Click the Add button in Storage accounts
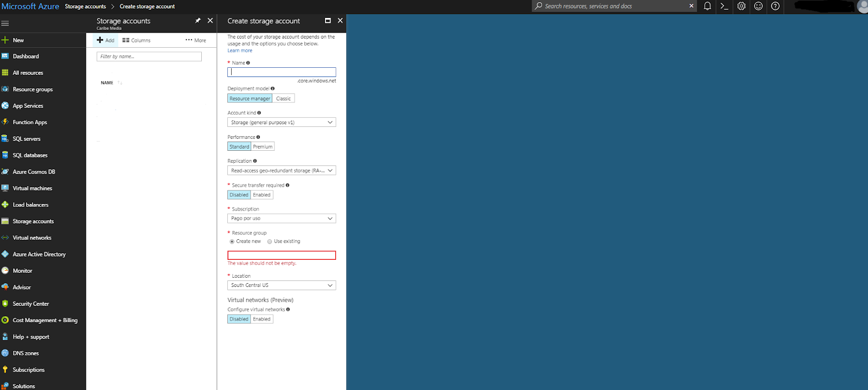This screenshot has width=868, height=390. (x=105, y=40)
